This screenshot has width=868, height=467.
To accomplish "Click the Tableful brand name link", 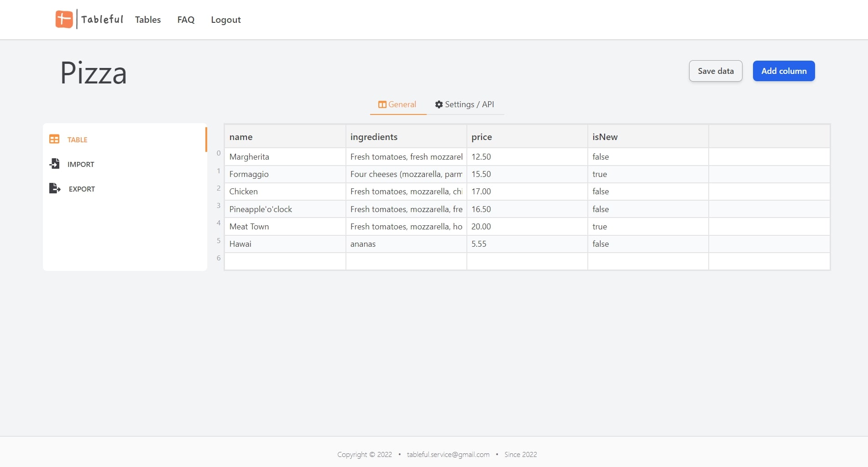I will 102,20.
